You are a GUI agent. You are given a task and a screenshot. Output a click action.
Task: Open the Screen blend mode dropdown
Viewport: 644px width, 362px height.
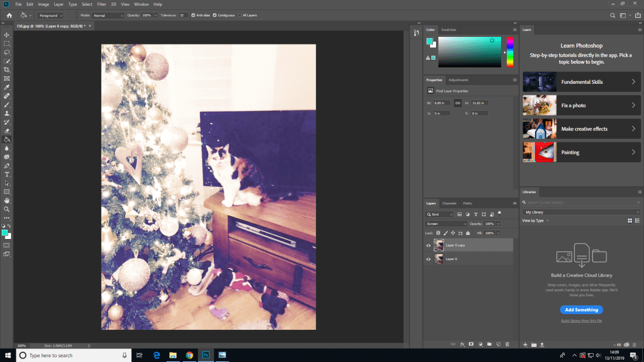[x=446, y=224]
